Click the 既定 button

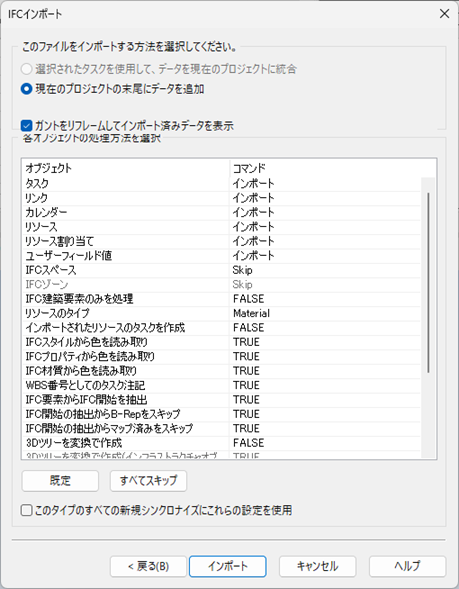(x=60, y=481)
